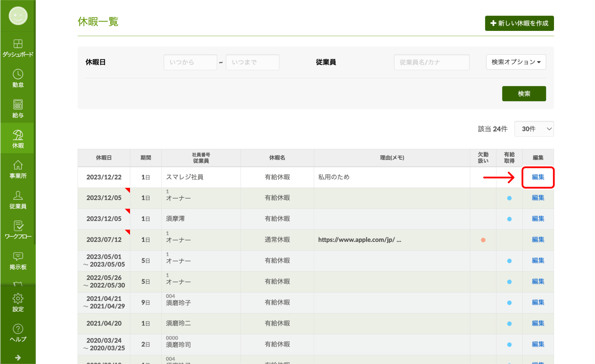
Task: Expand the sidebar with the arrow icon
Action: (x=18, y=358)
